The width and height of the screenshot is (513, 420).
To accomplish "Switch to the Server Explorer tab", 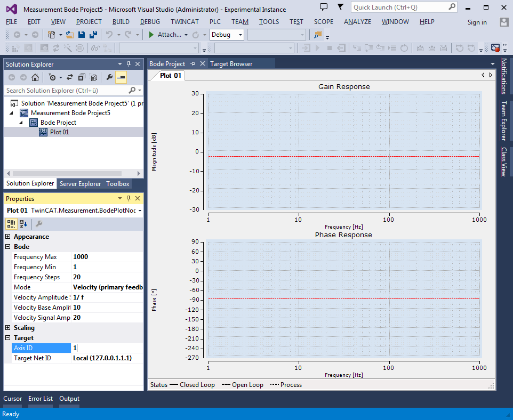I will pyautogui.click(x=80, y=184).
